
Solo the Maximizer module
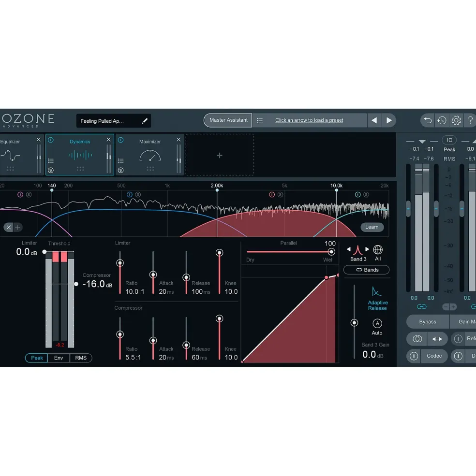point(120,170)
